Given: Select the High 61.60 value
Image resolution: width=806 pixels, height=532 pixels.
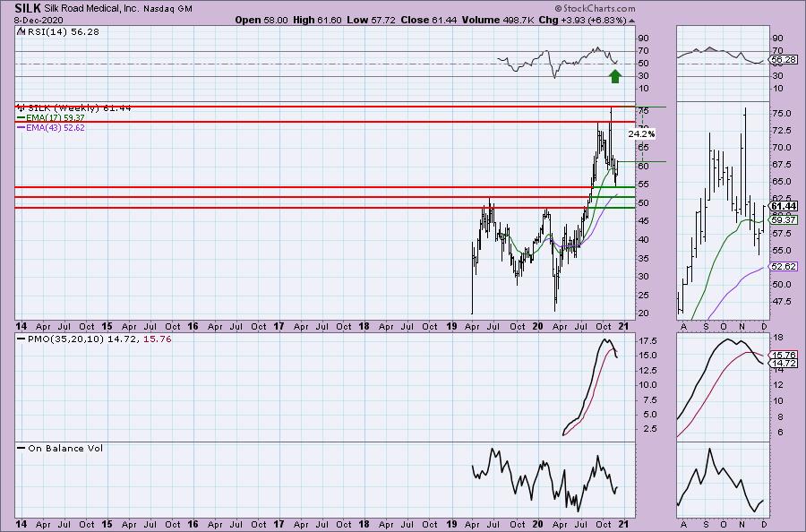Looking at the screenshot, I should pos(317,20).
